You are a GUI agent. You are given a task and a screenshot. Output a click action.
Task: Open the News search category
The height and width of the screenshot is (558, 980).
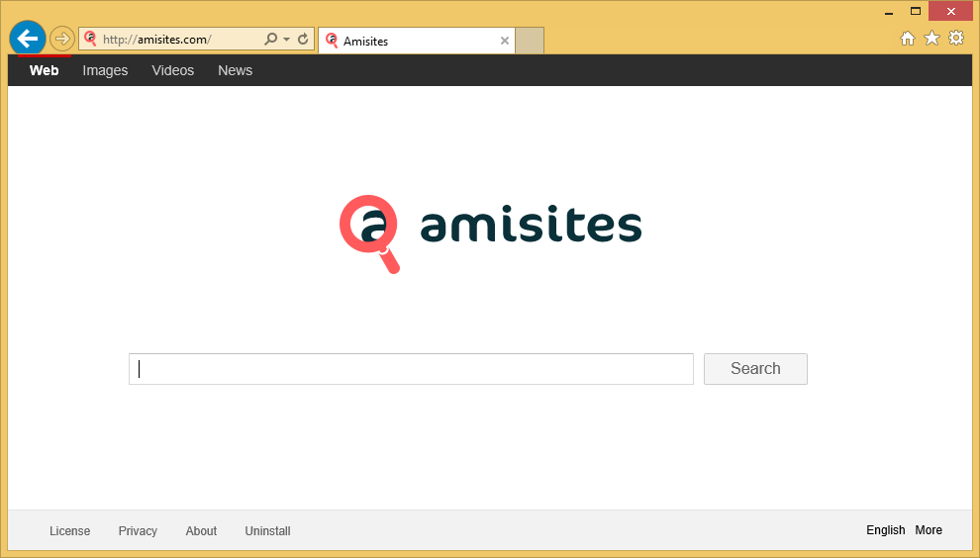point(235,70)
